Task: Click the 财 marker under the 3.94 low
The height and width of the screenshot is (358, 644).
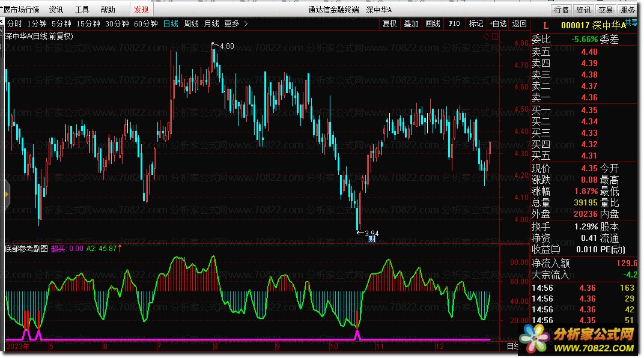Action: (372, 239)
